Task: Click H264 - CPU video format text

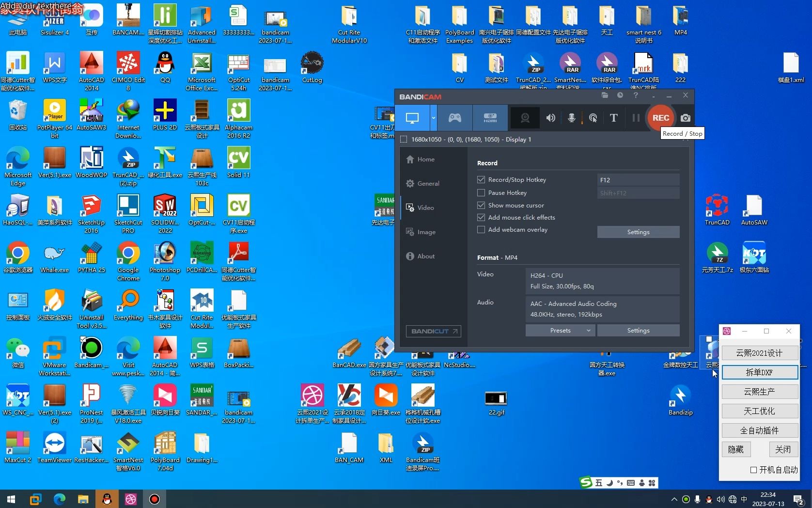Action: point(547,275)
